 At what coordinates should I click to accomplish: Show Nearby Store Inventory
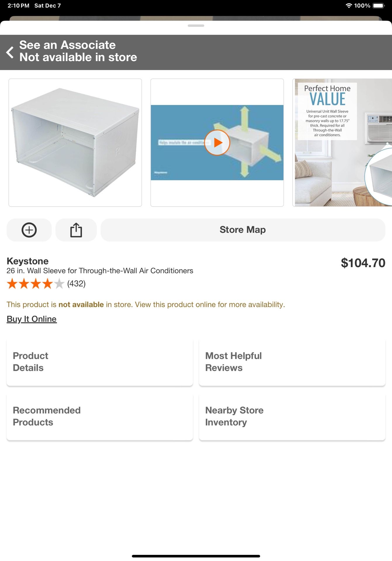[292, 417]
